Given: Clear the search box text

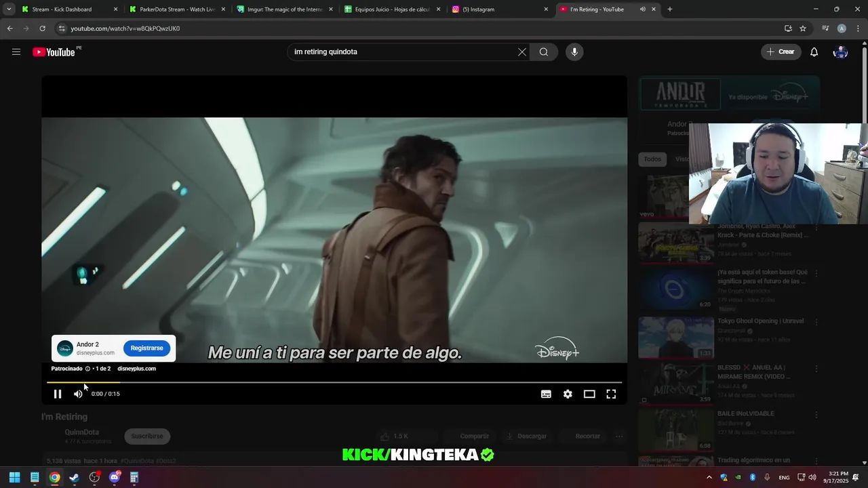Looking at the screenshot, I should click(522, 52).
